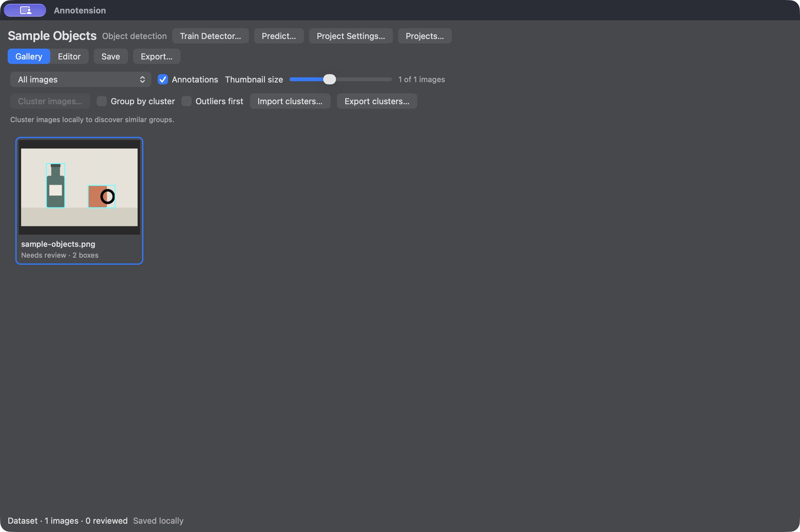Expand the All images filter dropdown
The height and width of the screenshot is (532, 800).
tap(80, 79)
